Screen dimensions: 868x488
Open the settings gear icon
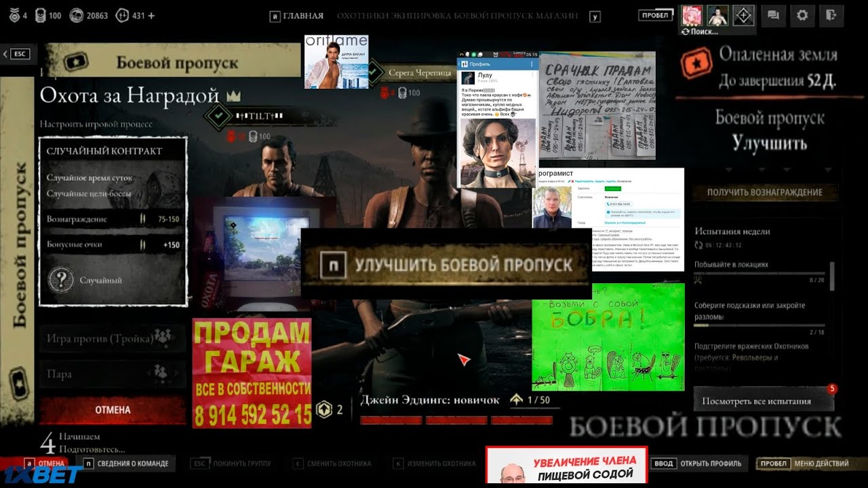coord(802,15)
